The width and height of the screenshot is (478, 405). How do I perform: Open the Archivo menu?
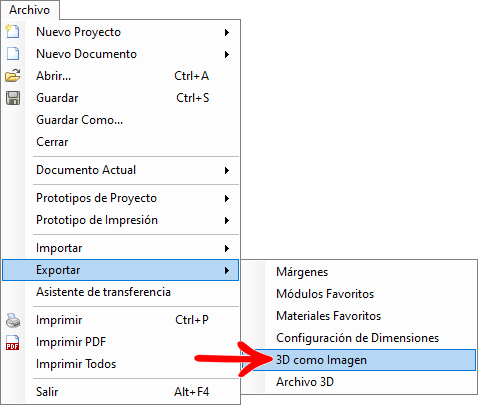30,10
